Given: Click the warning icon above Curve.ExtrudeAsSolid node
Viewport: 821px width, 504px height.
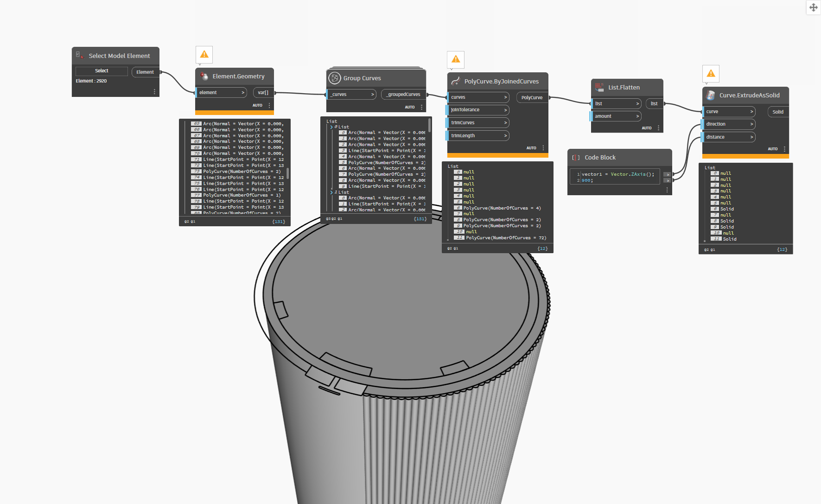Looking at the screenshot, I should coord(711,74).
